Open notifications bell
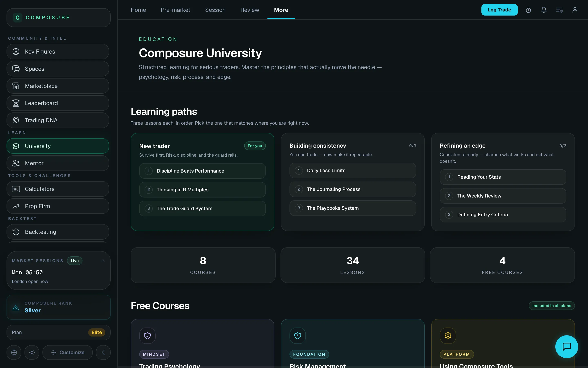 click(x=544, y=10)
